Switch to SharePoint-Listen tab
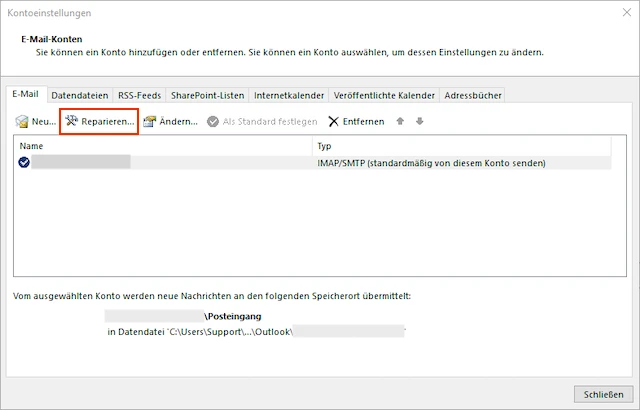 pyautogui.click(x=208, y=95)
